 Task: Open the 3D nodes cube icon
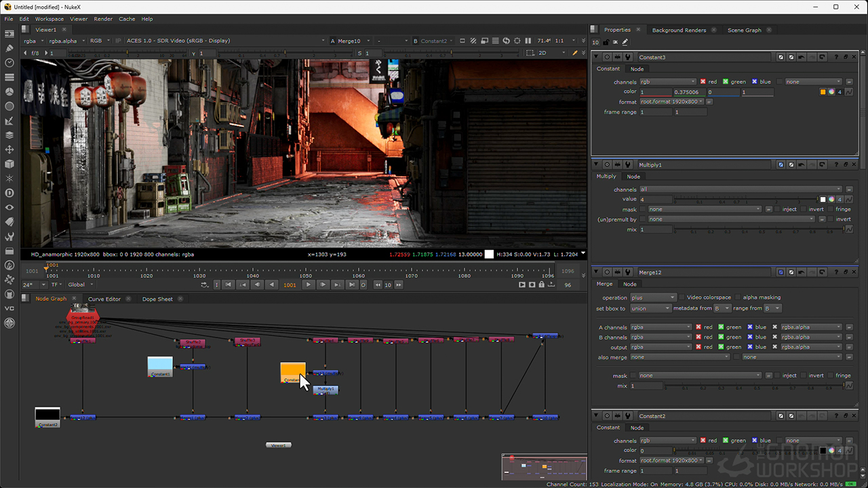[x=9, y=163]
